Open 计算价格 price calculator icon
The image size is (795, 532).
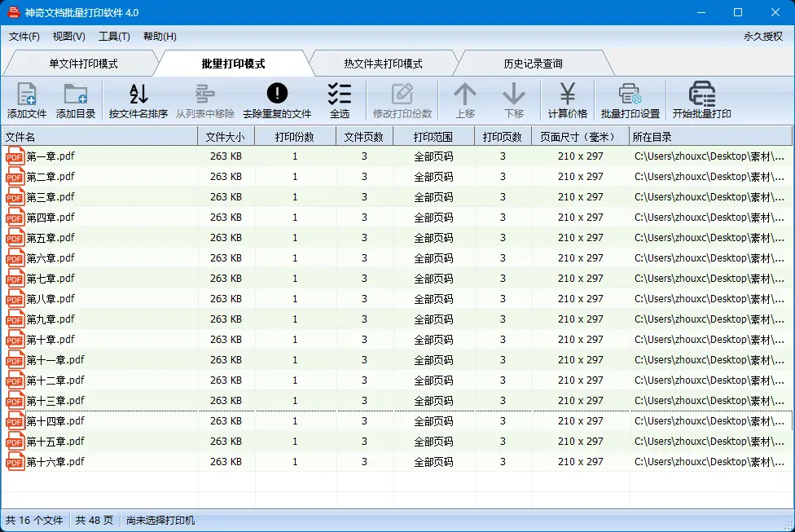coord(568,95)
